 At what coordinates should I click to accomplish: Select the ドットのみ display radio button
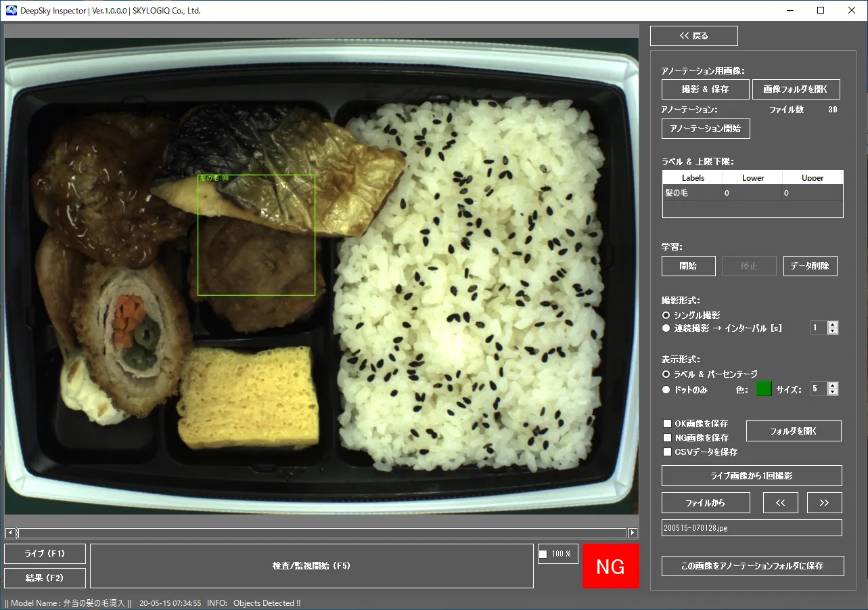pyautogui.click(x=666, y=390)
